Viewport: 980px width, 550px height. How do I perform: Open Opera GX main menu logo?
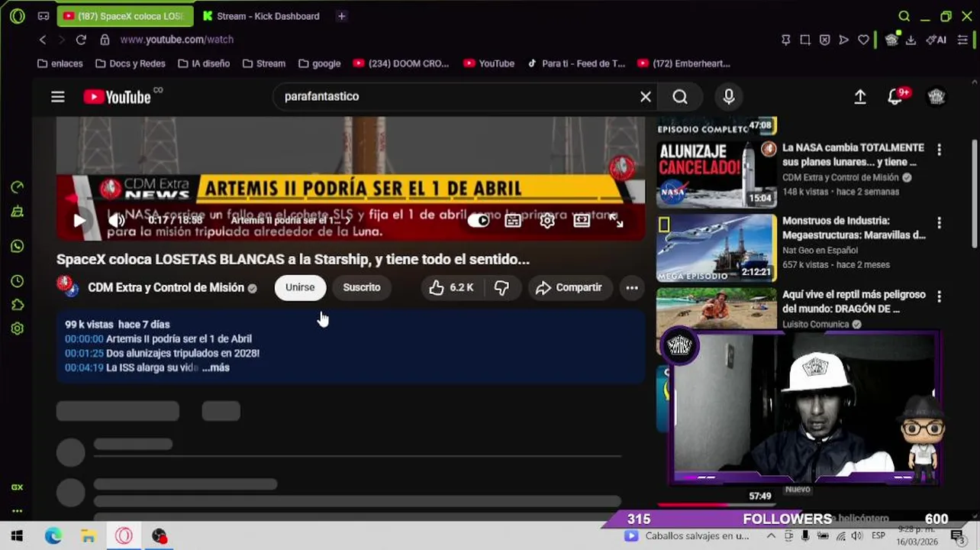tap(17, 16)
